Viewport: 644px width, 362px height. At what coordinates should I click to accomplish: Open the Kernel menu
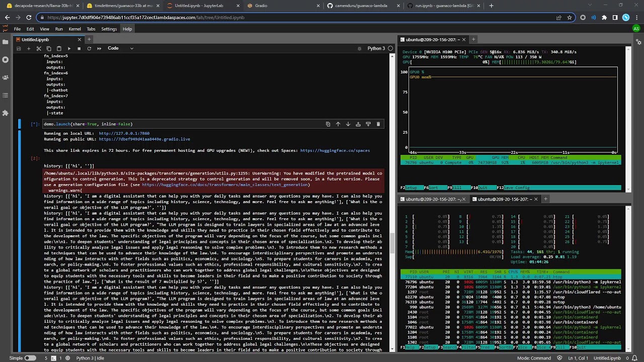74,29
